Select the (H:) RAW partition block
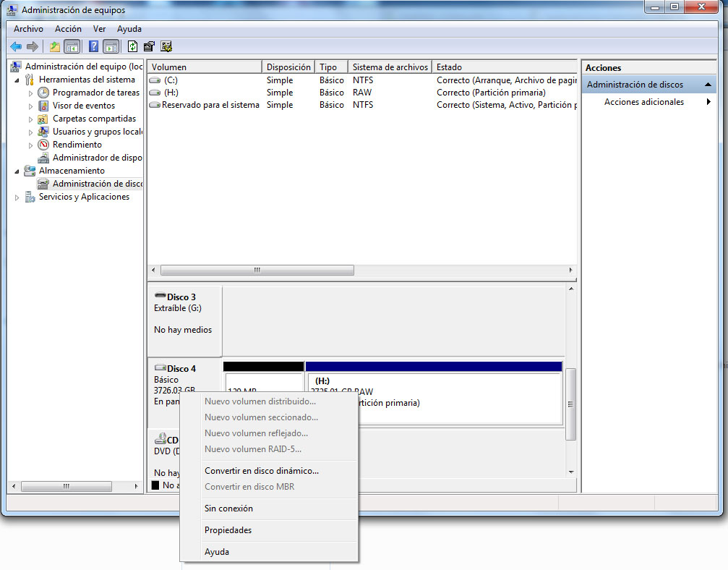Screen dimensions: 728x570 click(x=434, y=393)
